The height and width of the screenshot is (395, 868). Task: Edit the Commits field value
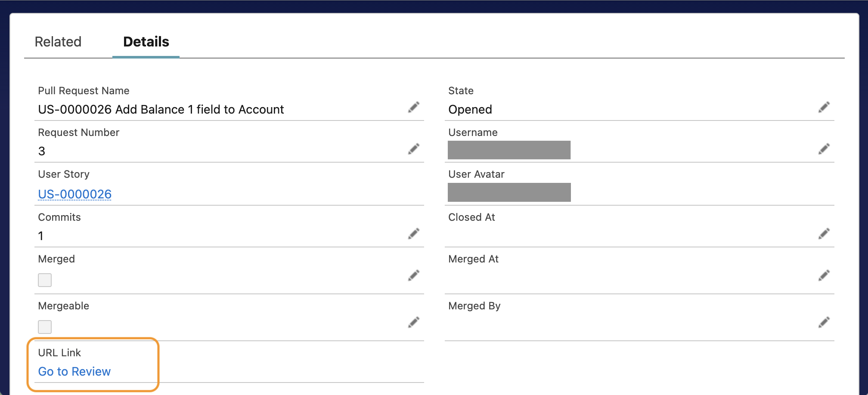pyautogui.click(x=414, y=234)
